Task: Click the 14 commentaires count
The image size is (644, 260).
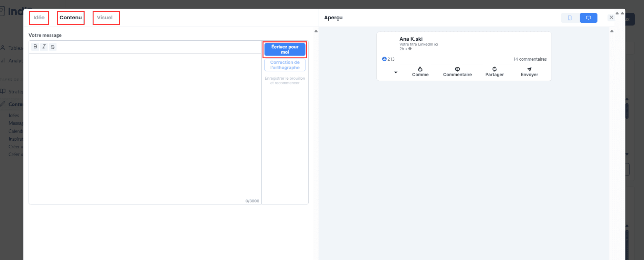Action: click(x=530, y=59)
